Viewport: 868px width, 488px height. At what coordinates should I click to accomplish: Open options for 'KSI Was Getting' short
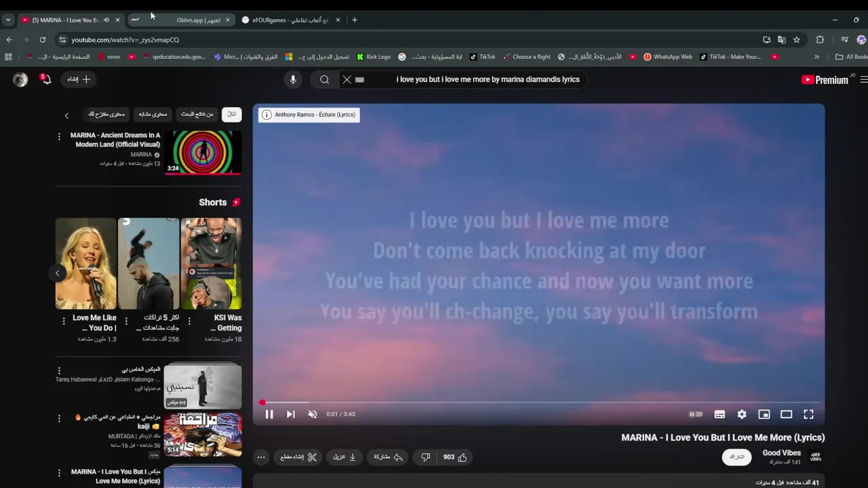click(x=189, y=321)
